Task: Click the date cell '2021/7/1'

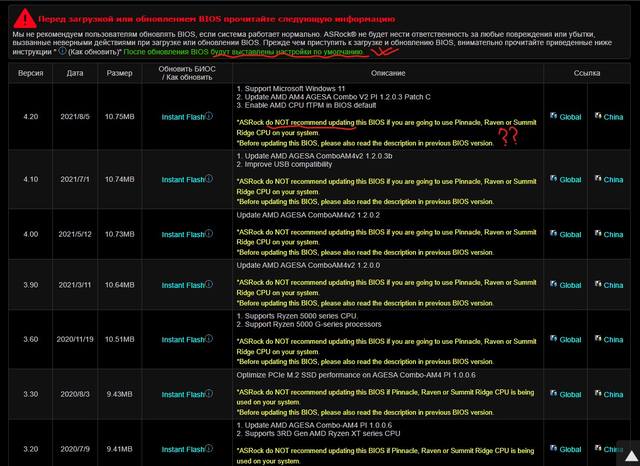Action: (x=75, y=180)
